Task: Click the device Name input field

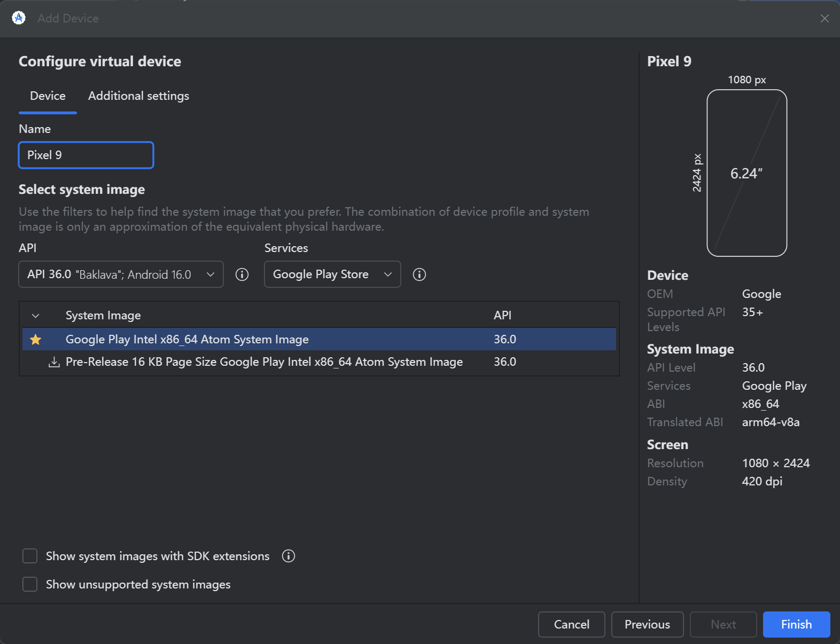Action: [x=86, y=155]
